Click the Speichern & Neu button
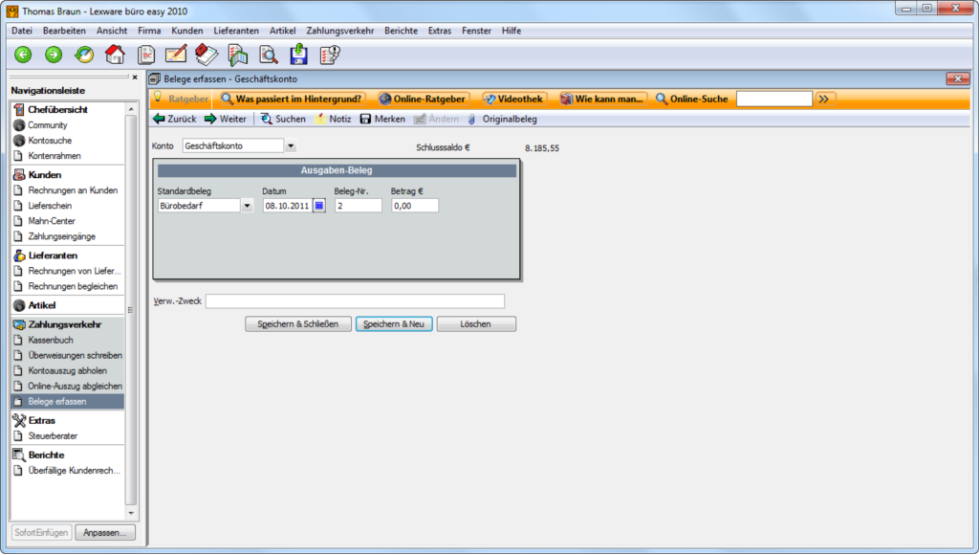Viewport: 980px width, 555px height. coord(393,323)
